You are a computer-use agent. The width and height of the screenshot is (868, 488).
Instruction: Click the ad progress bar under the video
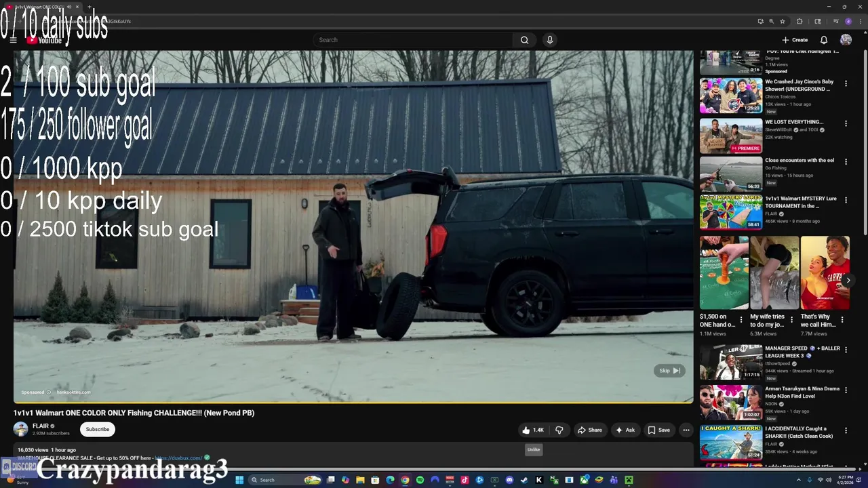tap(353, 403)
